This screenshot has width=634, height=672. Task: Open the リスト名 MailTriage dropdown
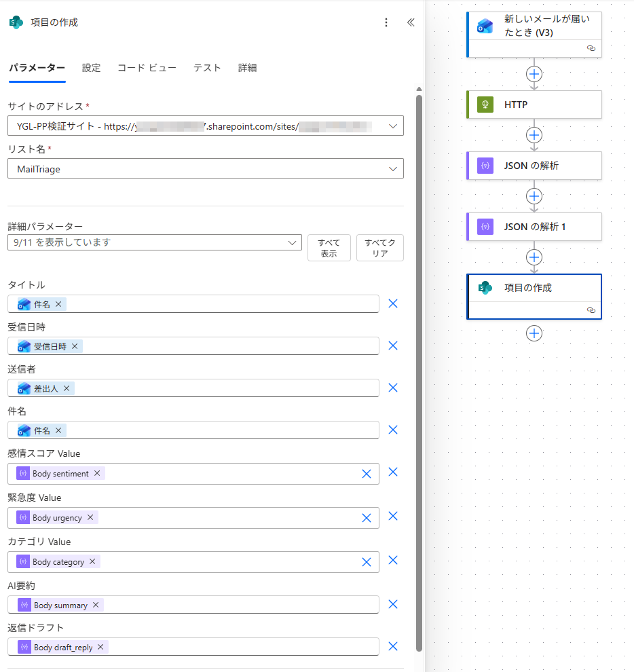click(392, 169)
